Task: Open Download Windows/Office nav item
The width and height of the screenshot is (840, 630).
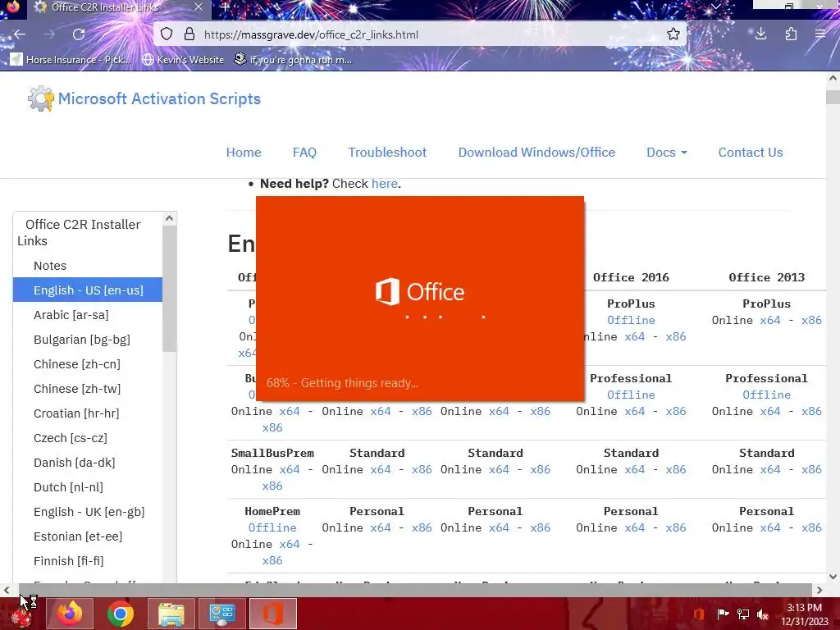Action: 536,152
